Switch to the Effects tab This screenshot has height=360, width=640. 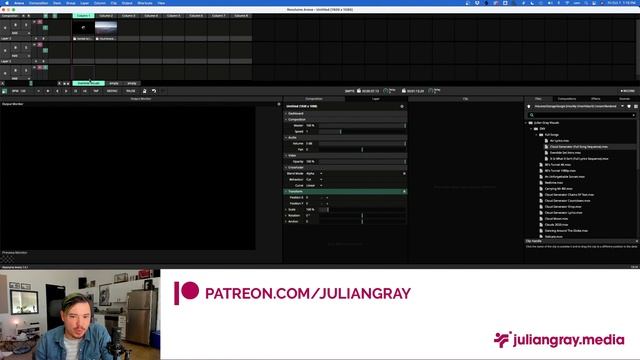596,99
